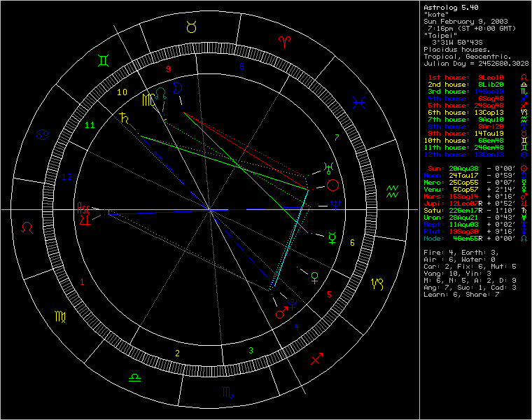
Task: Click the Moon 24Tau17 position row
Action: tap(477, 176)
